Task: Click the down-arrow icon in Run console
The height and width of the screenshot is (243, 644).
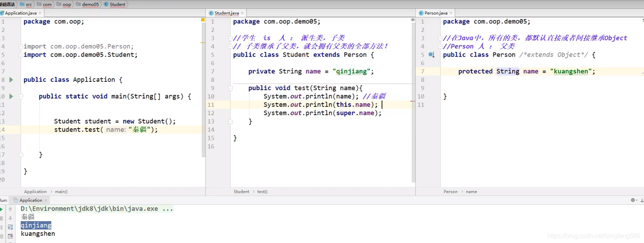Action: tap(10, 218)
